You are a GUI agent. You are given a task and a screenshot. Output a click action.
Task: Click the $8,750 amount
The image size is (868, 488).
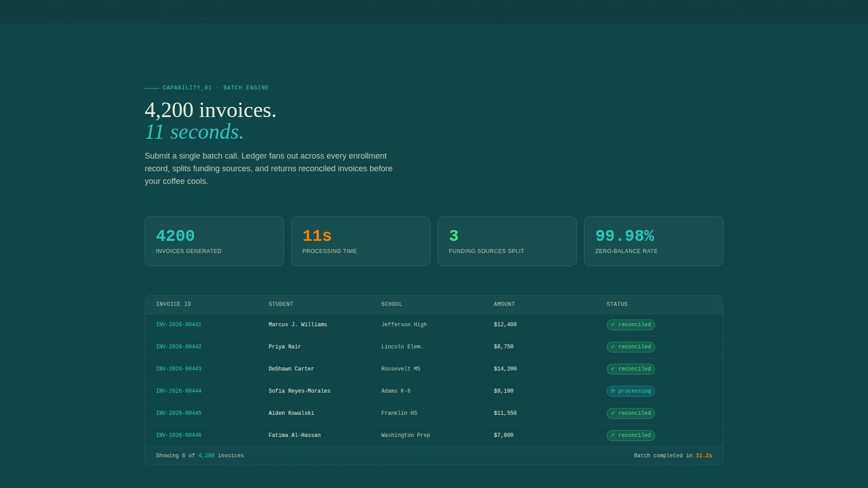click(x=504, y=347)
